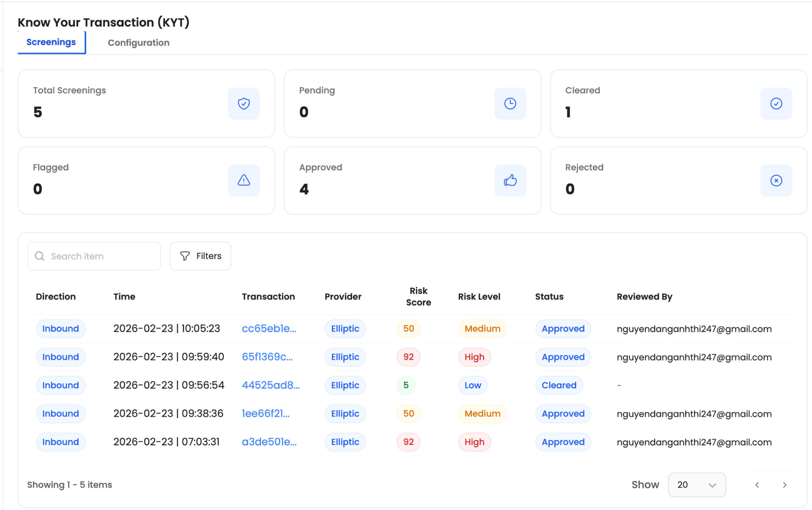
Task: Sort by Time column header
Action: [x=124, y=297]
